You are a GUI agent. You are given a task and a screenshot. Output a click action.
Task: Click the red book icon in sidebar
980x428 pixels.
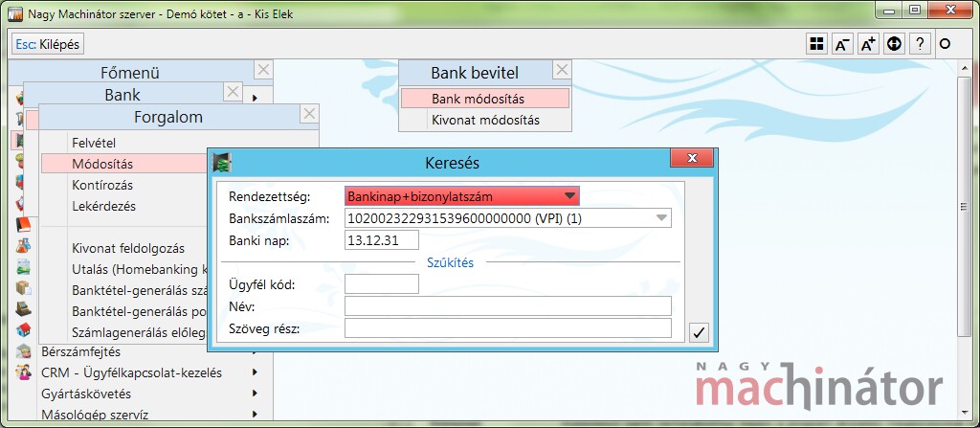[x=24, y=225]
